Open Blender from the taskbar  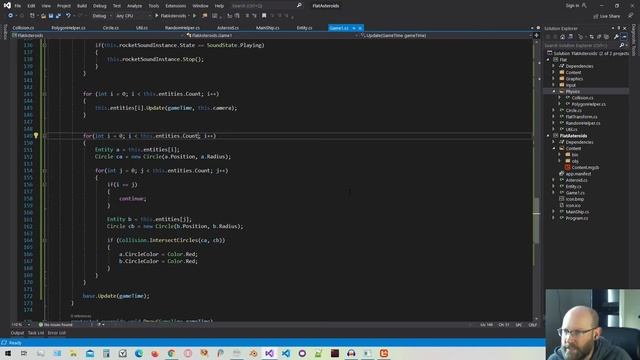(253, 353)
